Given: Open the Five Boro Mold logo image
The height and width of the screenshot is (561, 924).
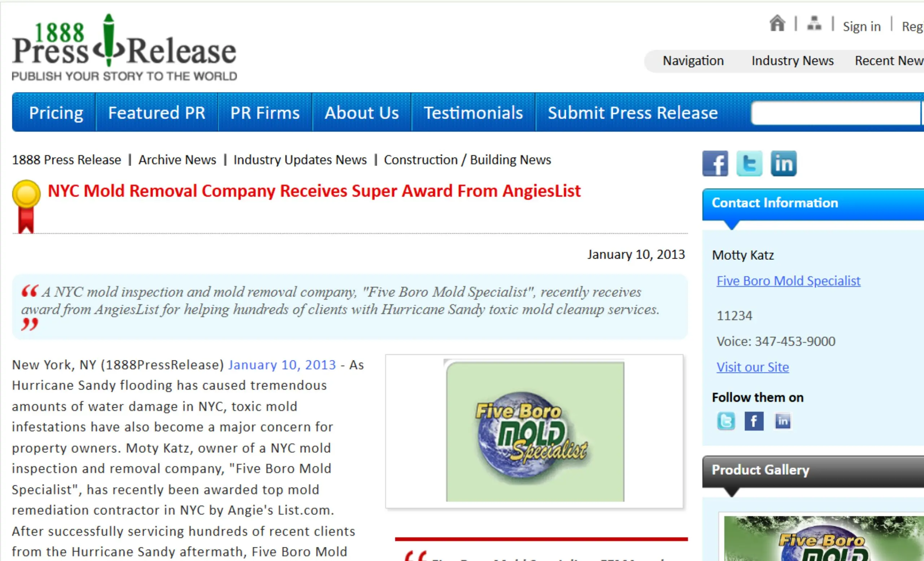Looking at the screenshot, I should pos(535,431).
